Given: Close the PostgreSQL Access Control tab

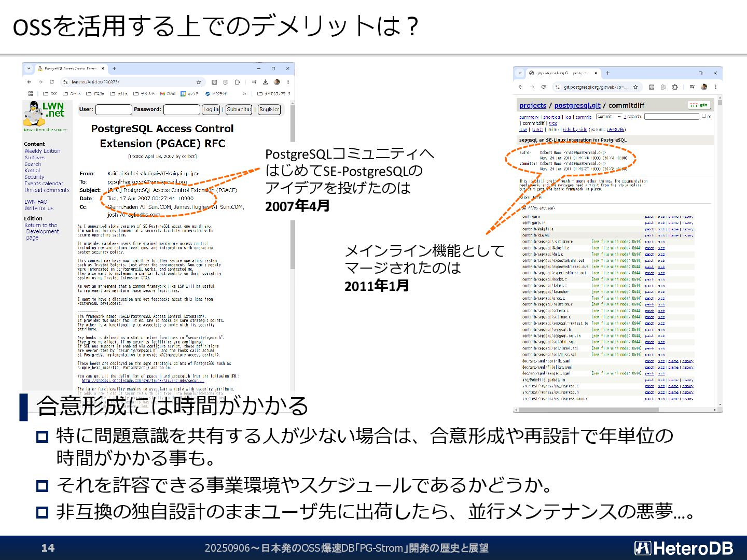Looking at the screenshot, I should pyautogui.click(x=103, y=68).
